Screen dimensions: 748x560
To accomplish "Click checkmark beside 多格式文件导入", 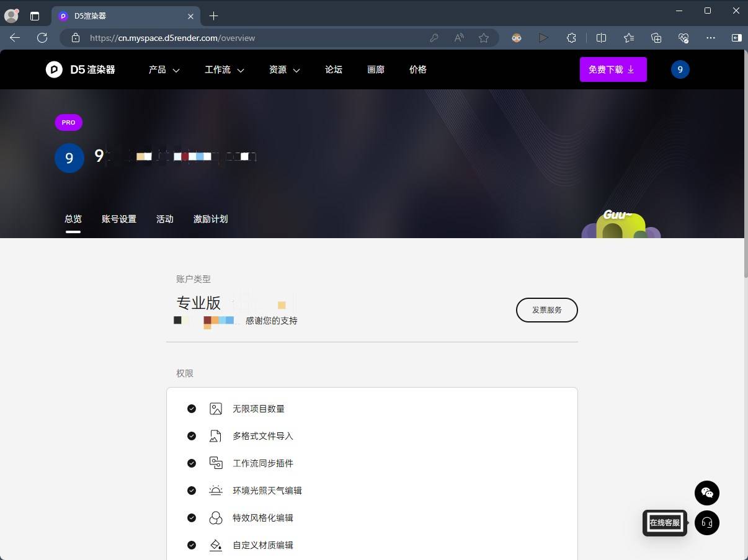I will [192, 436].
